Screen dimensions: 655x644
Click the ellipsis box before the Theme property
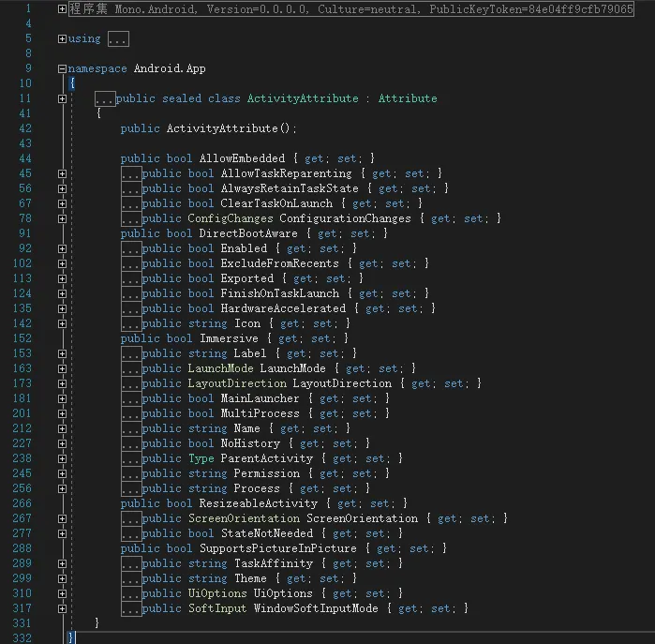pos(130,578)
